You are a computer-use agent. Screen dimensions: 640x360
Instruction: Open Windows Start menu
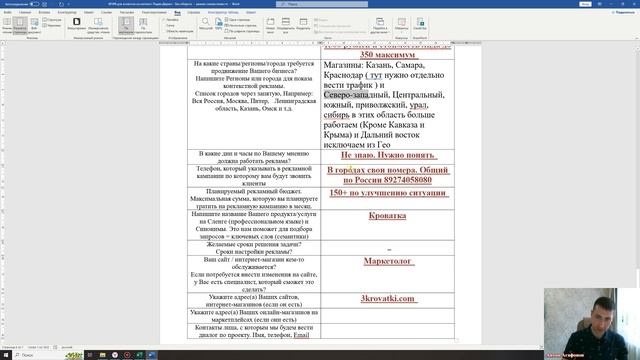click(x=6, y=355)
